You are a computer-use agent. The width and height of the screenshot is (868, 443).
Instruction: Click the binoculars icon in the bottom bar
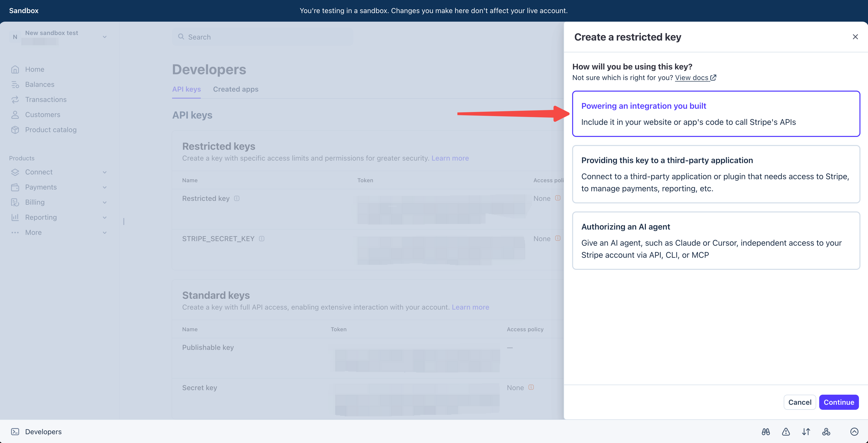pyautogui.click(x=766, y=431)
